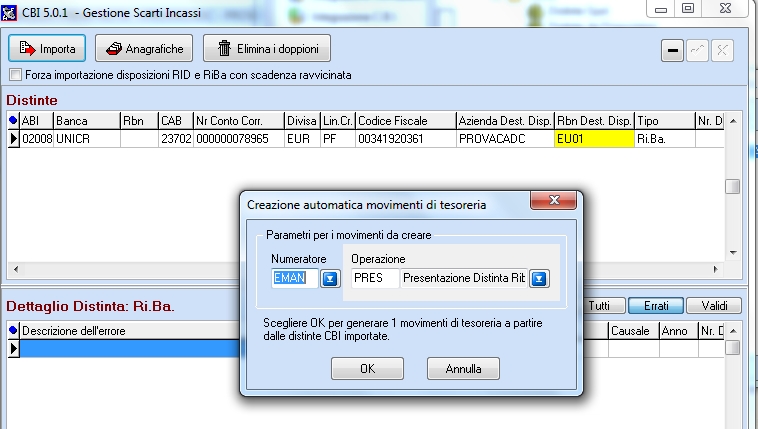Click Annulla to cancel
Screen dimensions: 758x429
(x=463, y=369)
